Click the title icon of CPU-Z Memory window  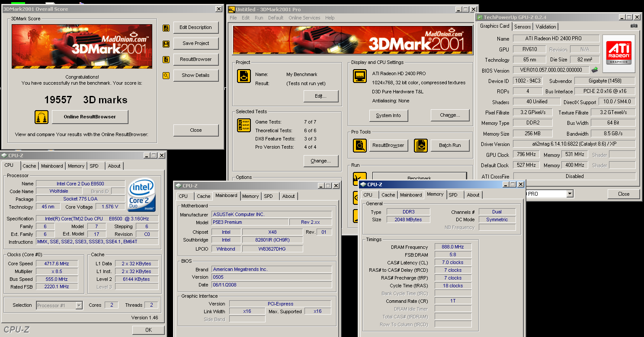pos(364,184)
